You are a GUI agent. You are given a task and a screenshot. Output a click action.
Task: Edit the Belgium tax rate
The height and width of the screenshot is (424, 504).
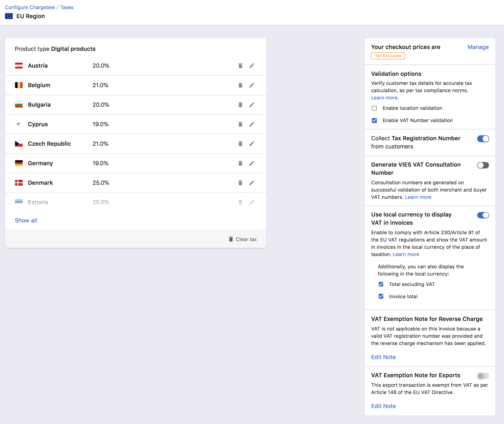coord(252,85)
